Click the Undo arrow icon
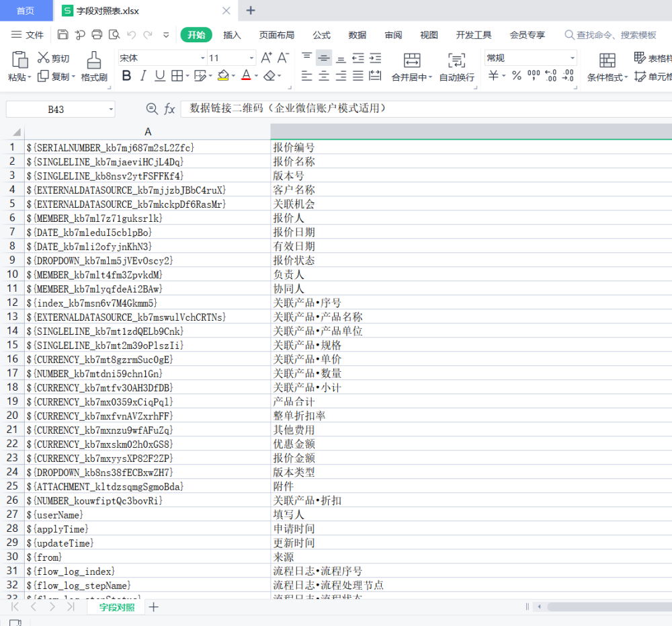 click(132, 35)
